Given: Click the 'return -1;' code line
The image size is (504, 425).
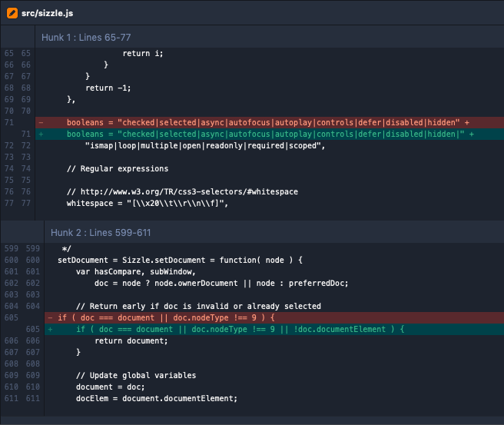Looking at the screenshot, I should click(108, 88).
